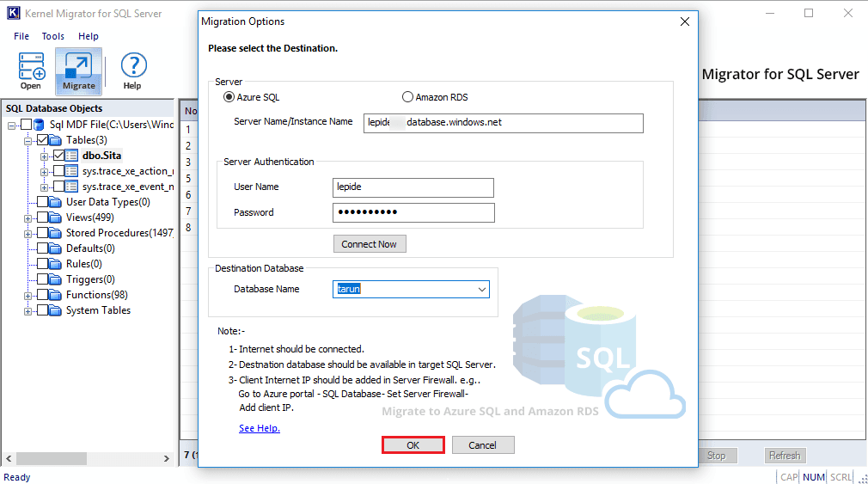Viewport: 868px width, 484px height.
Task: Click the Refresh button
Action: pyautogui.click(x=785, y=456)
